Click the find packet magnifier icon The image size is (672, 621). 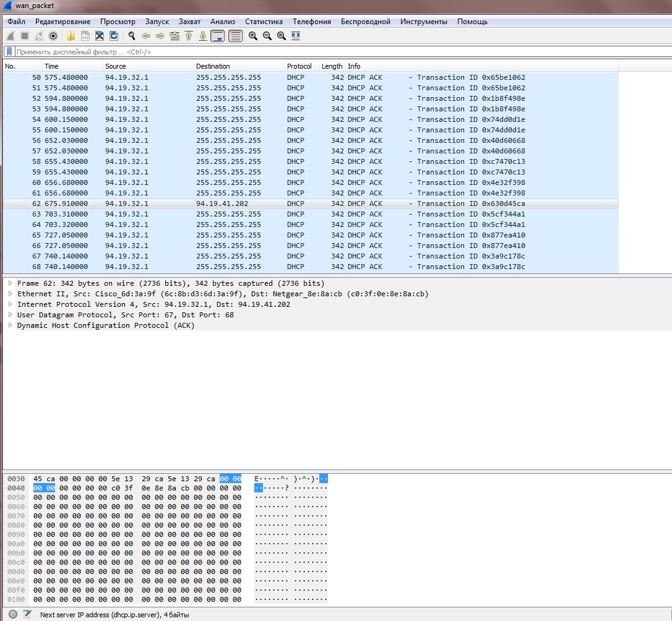(x=132, y=36)
